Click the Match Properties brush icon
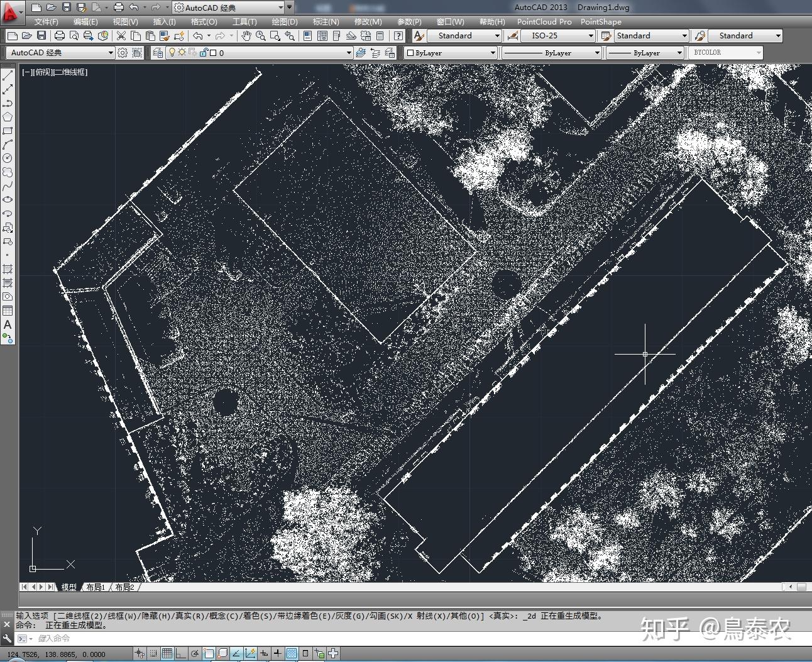Viewport: 812px width, 662px height. click(x=163, y=36)
